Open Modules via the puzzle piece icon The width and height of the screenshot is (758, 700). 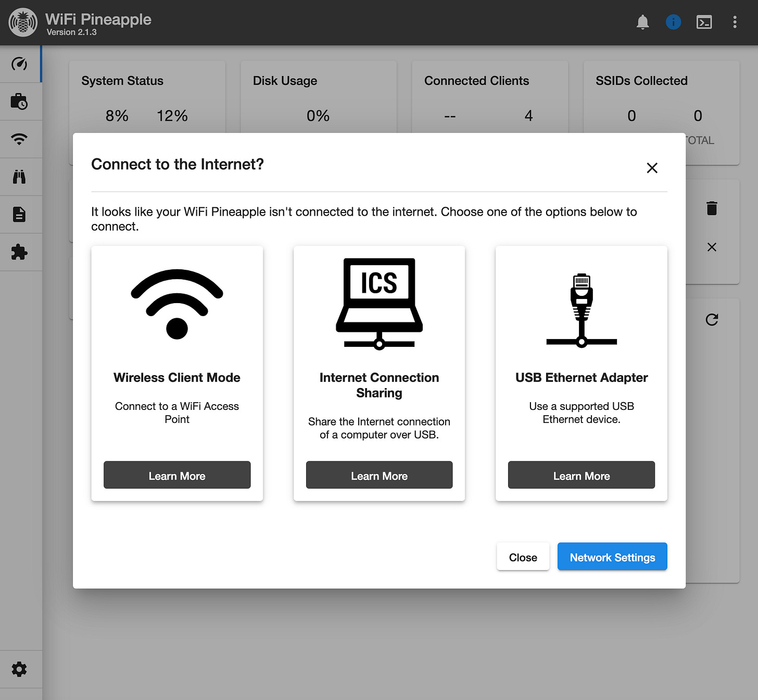click(x=20, y=252)
